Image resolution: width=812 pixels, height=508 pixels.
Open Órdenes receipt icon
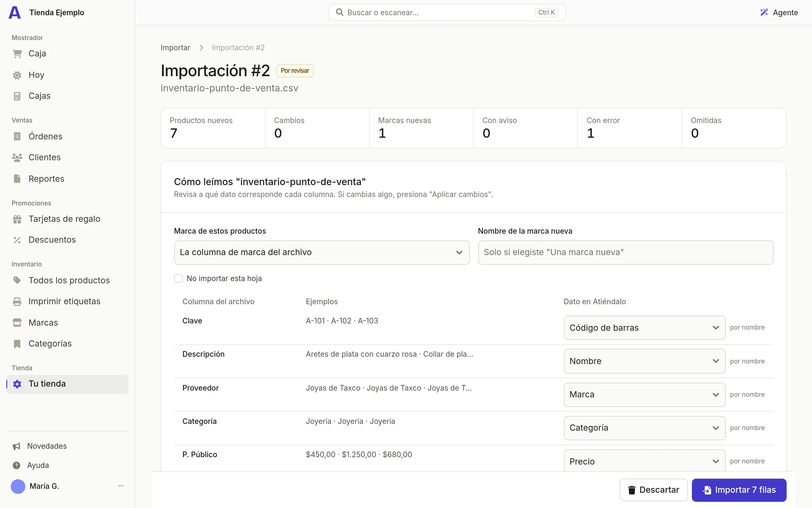click(x=17, y=136)
